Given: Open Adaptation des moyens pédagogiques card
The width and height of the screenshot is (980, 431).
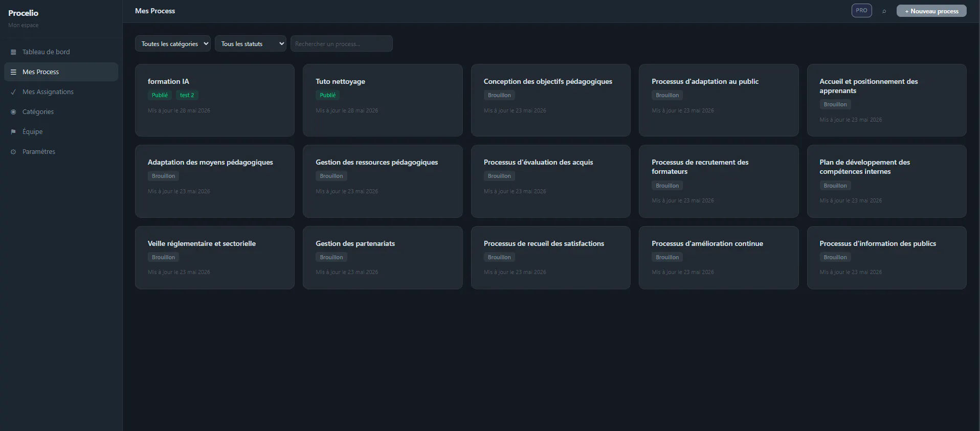Looking at the screenshot, I should pos(215,181).
